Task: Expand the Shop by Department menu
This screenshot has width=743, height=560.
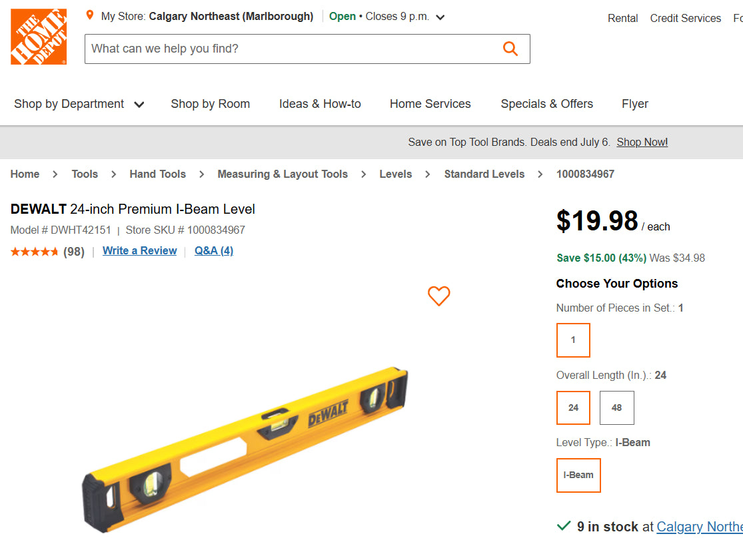Action: [x=79, y=104]
